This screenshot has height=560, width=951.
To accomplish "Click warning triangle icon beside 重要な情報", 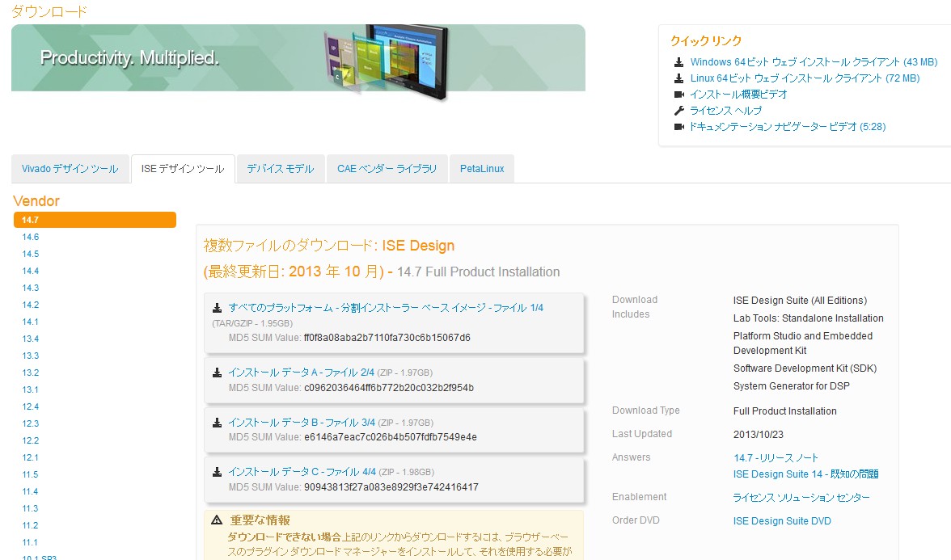I will point(217,520).
